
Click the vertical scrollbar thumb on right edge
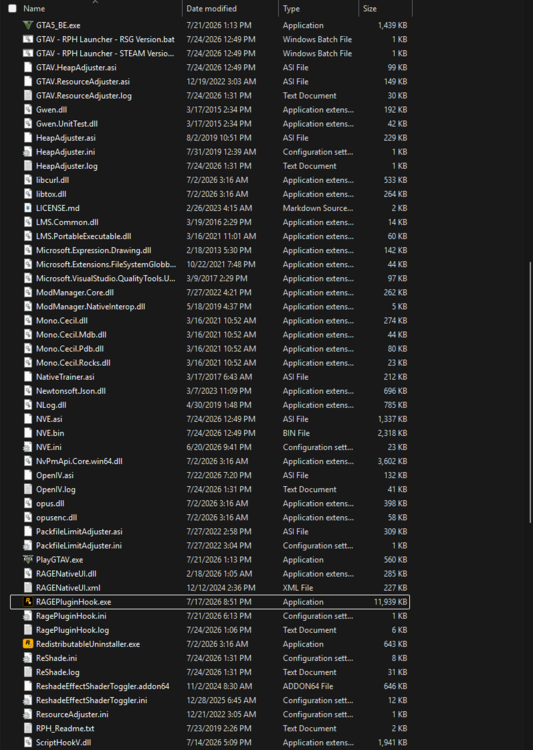tap(531, 392)
